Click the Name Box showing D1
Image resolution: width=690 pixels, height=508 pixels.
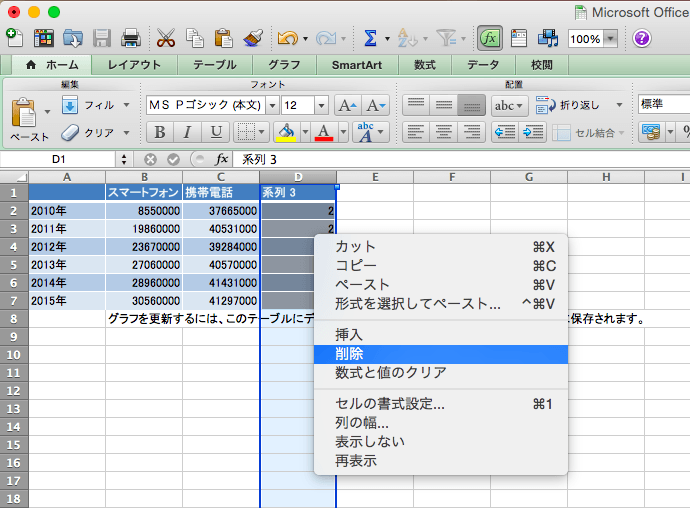[59, 159]
